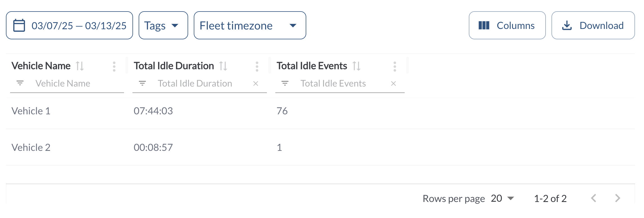Go to previous page of results
This screenshot has height=218, width=644.
point(594,198)
